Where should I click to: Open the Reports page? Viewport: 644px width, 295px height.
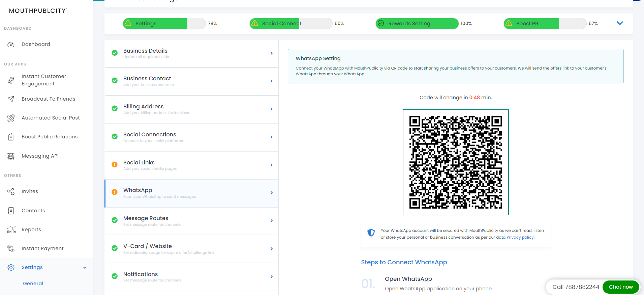click(x=31, y=230)
